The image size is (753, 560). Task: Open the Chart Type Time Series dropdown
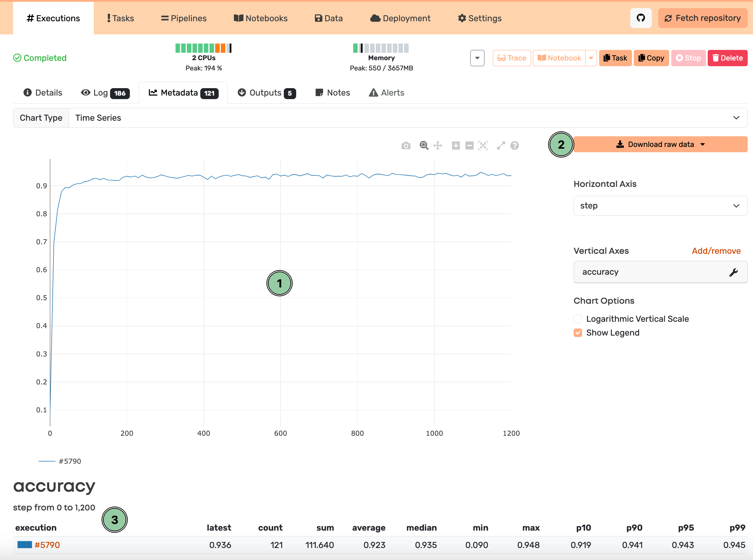[408, 118]
